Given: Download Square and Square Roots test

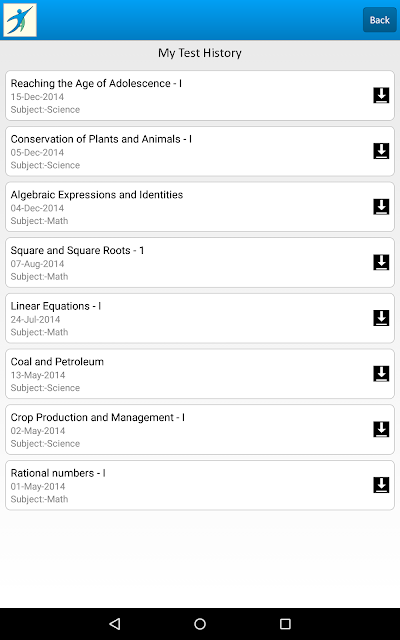Looking at the screenshot, I should (381, 262).
